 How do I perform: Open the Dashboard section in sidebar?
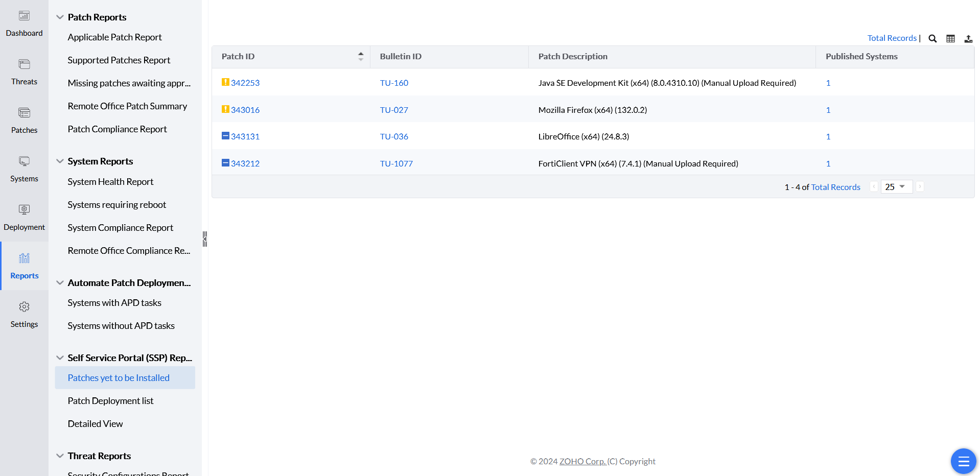point(24,24)
